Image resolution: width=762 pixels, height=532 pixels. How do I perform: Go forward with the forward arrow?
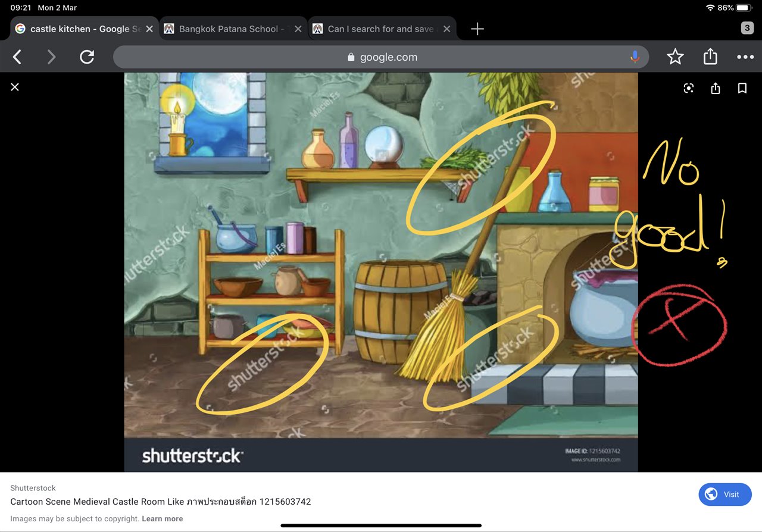(52, 57)
